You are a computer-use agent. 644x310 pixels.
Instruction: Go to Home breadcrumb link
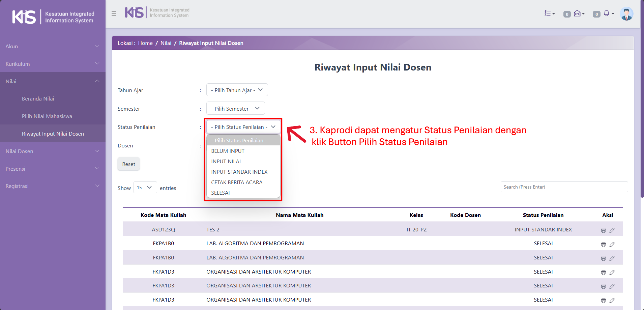pyautogui.click(x=145, y=43)
